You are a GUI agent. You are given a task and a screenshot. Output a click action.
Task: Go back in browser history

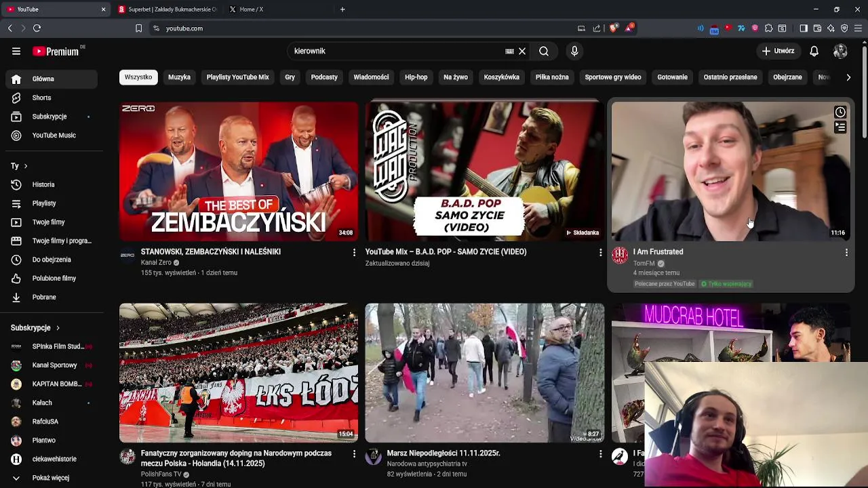(x=9, y=28)
